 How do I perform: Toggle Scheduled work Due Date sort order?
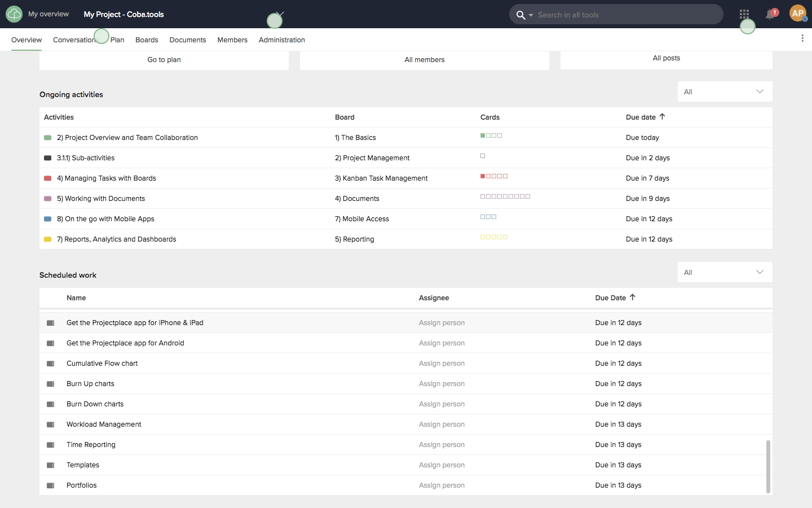tap(632, 297)
